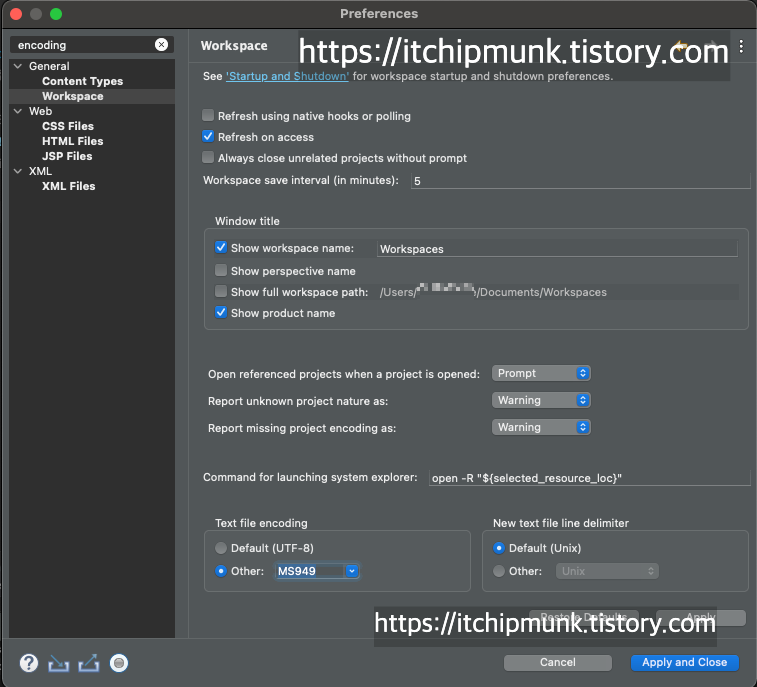Enable Always close unrelated projects without prompt
757x687 pixels.
coord(208,157)
